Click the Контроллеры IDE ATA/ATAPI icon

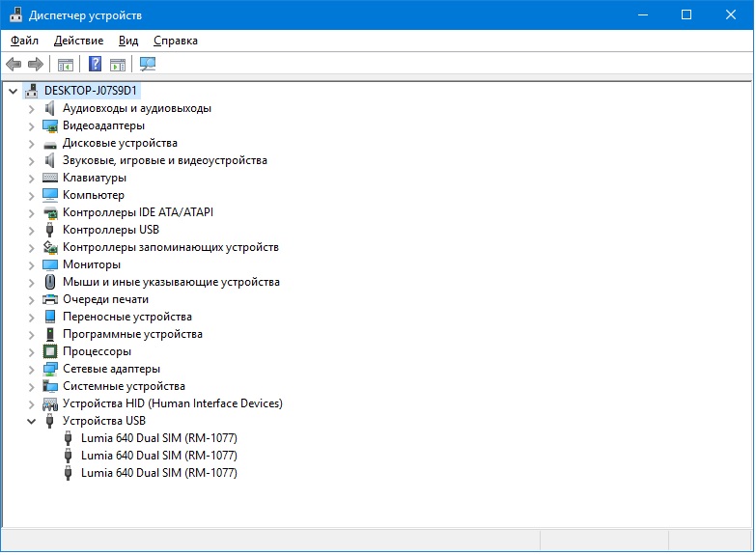(50, 212)
